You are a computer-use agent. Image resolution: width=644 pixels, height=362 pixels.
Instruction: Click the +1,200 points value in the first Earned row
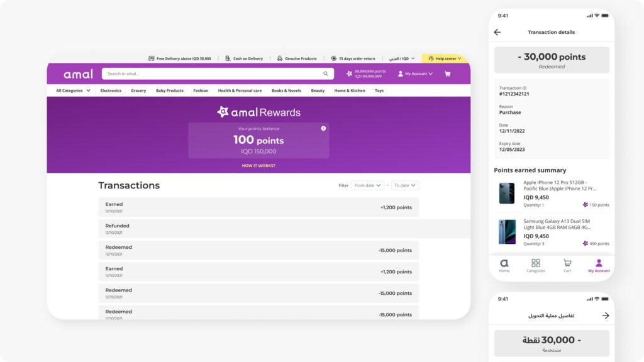pos(396,207)
